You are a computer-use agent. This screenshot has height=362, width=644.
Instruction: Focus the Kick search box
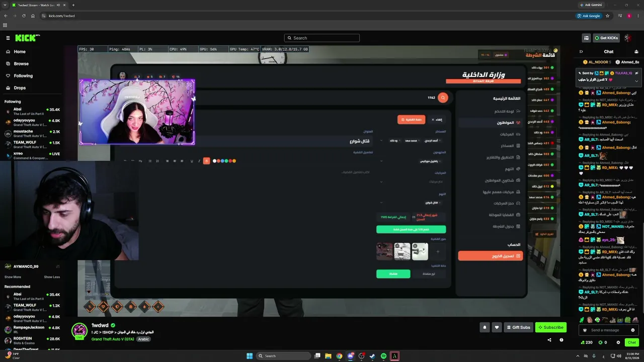point(322,38)
